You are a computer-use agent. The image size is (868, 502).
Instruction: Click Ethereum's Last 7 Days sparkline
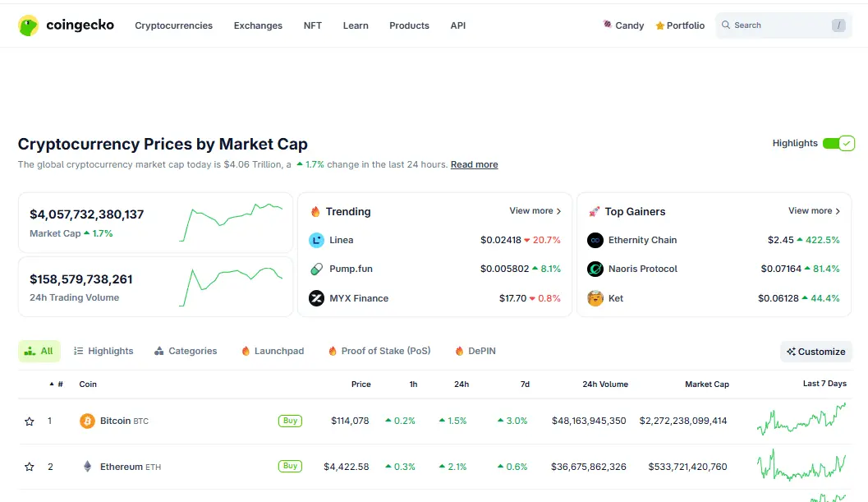[801, 465]
